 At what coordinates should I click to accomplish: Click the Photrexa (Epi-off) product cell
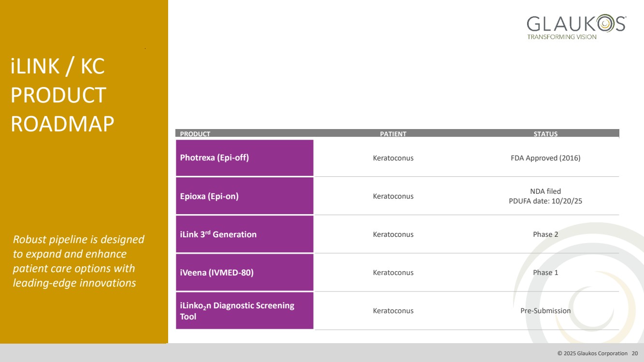coord(244,158)
